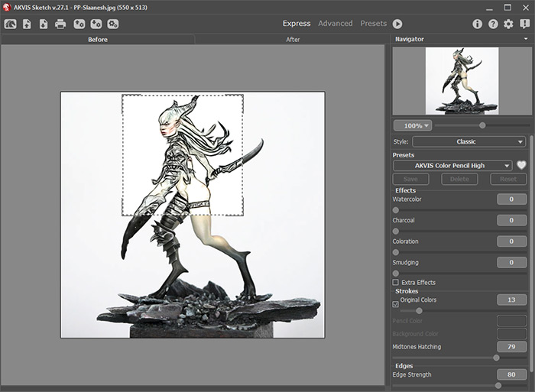Click the Edge Strength slider handle
The height and width of the screenshot is (392, 535).
click(498, 386)
